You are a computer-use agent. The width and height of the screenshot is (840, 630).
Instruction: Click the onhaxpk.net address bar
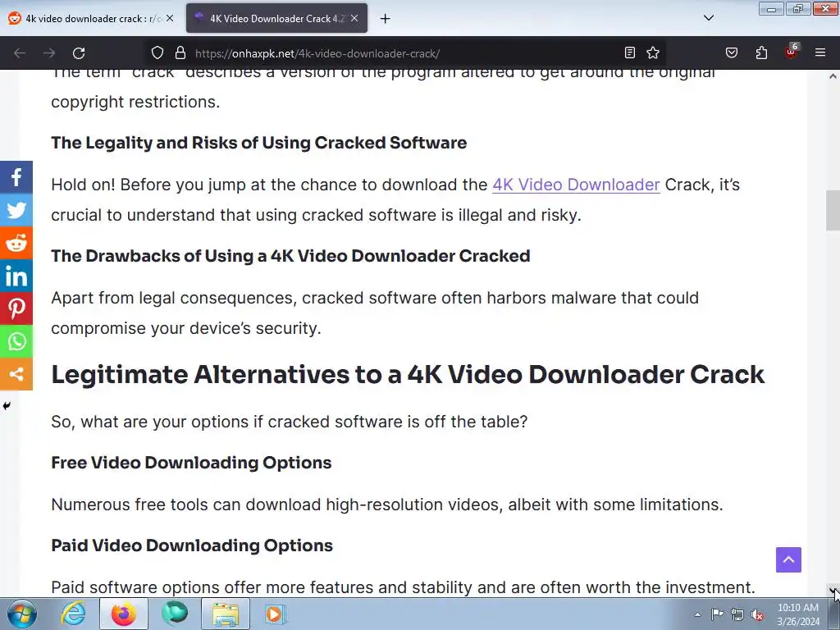404,53
